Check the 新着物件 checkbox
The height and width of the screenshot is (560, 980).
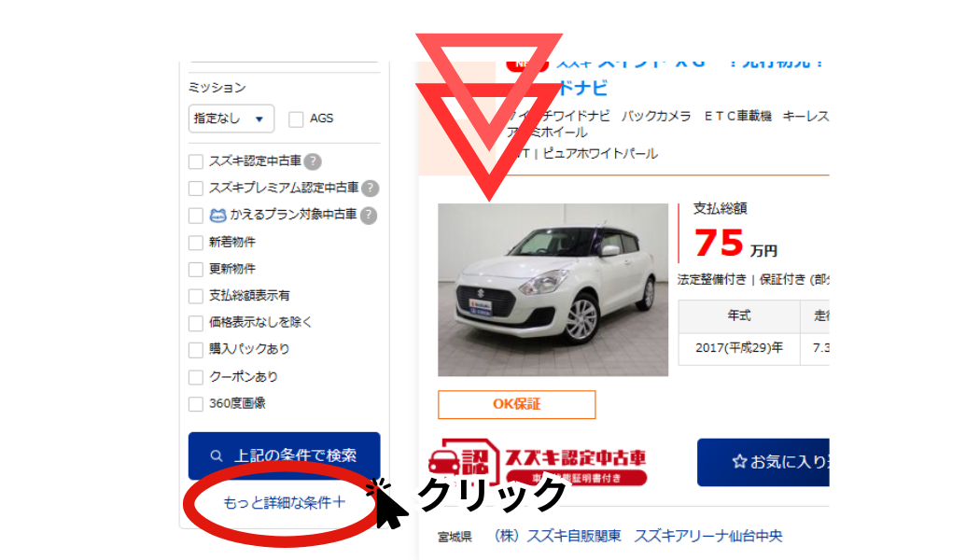(196, 243)
